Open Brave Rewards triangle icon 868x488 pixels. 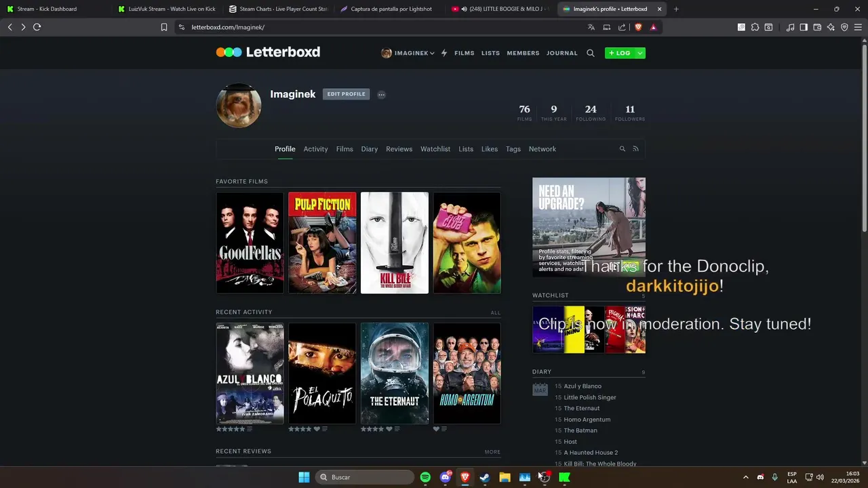coord(654,27)
